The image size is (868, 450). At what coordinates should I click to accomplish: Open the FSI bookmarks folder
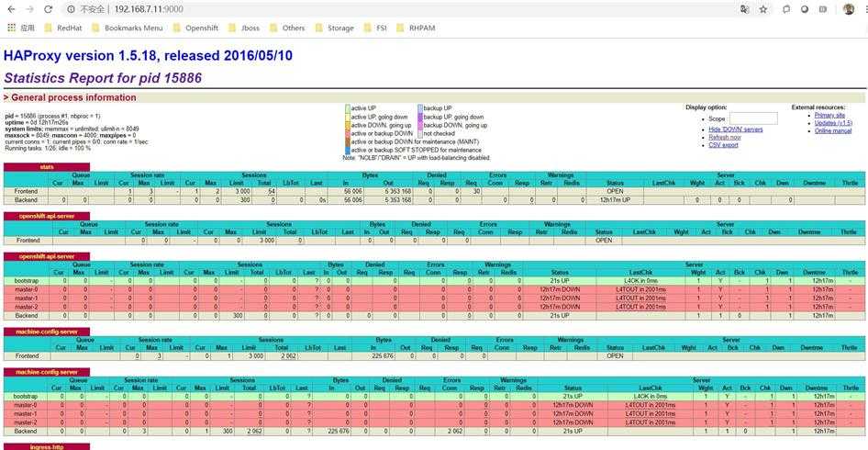[x=376, y=28]
